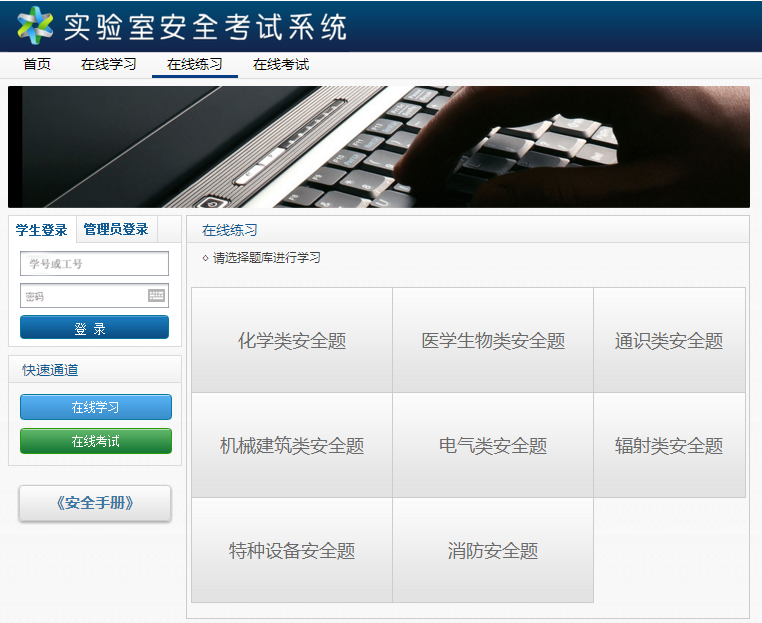This screenshot has width=762, height=623.
Task: Switch to 管理员登录 tab
Action: 116,229
